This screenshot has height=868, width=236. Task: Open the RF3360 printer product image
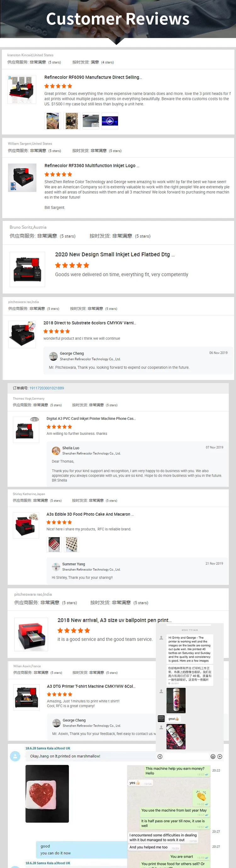22,178
